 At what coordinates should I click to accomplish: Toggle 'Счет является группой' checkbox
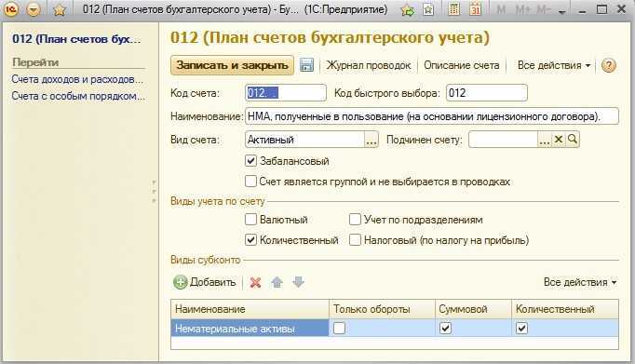[250, 181]
